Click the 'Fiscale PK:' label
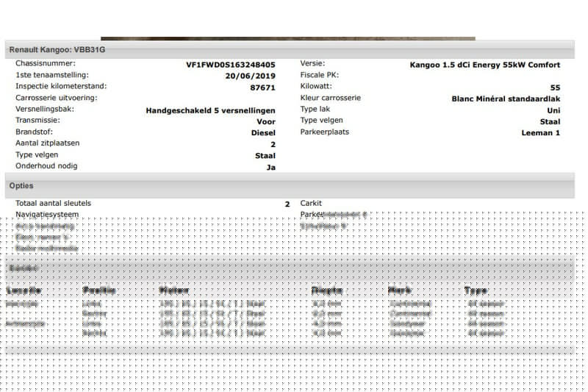The image size is (588, 392). point(319,75)
